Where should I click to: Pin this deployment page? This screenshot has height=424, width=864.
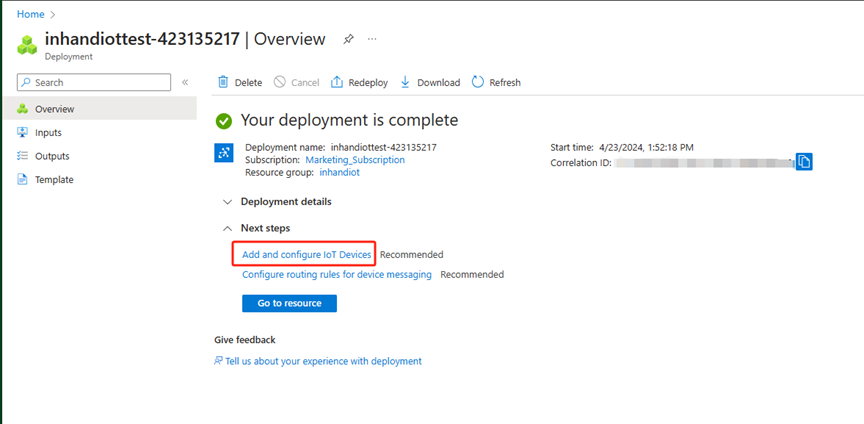tap(348, 40)
